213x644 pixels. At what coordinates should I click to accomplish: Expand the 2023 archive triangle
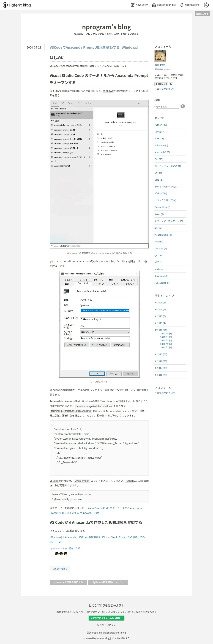point(155,309)
